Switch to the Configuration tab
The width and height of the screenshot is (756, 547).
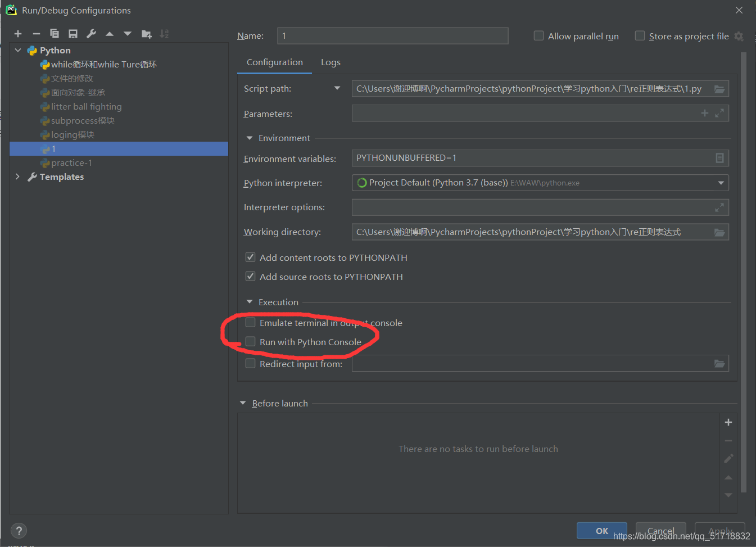[x=274, y=62]
